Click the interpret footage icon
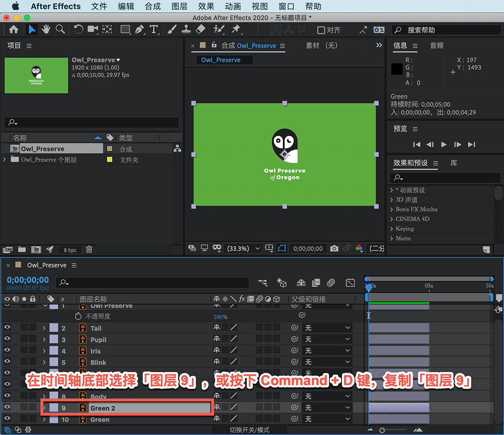504x435 pixels. click(x=8, y=250)
